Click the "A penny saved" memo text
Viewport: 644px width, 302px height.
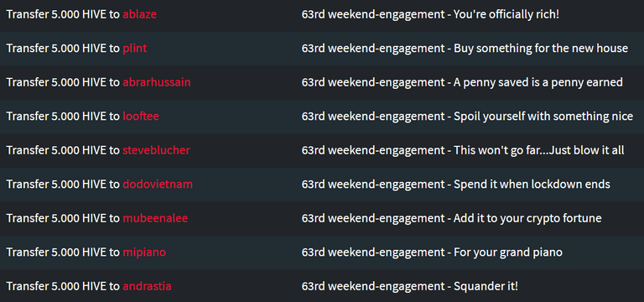pos(462,82)
